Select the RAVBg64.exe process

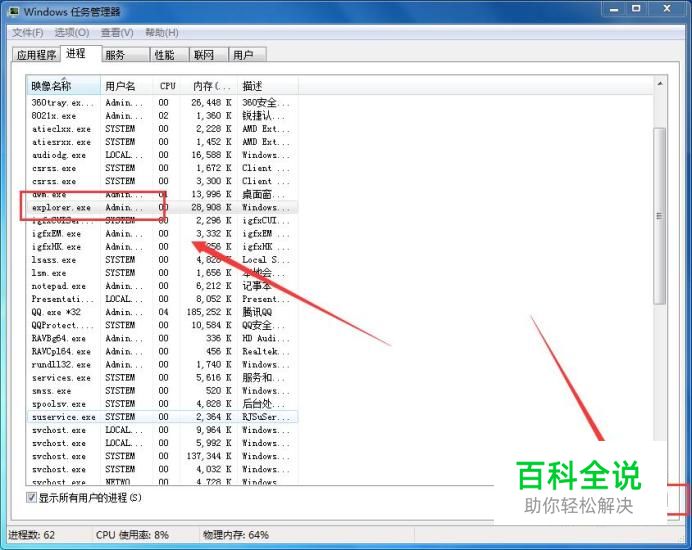coord(162,338)
